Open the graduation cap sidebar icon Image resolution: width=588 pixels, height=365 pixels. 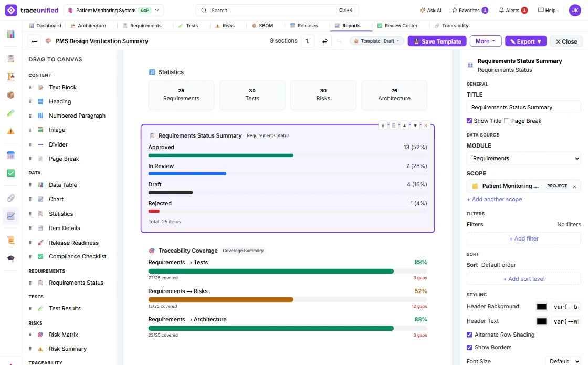pos(11,258)
